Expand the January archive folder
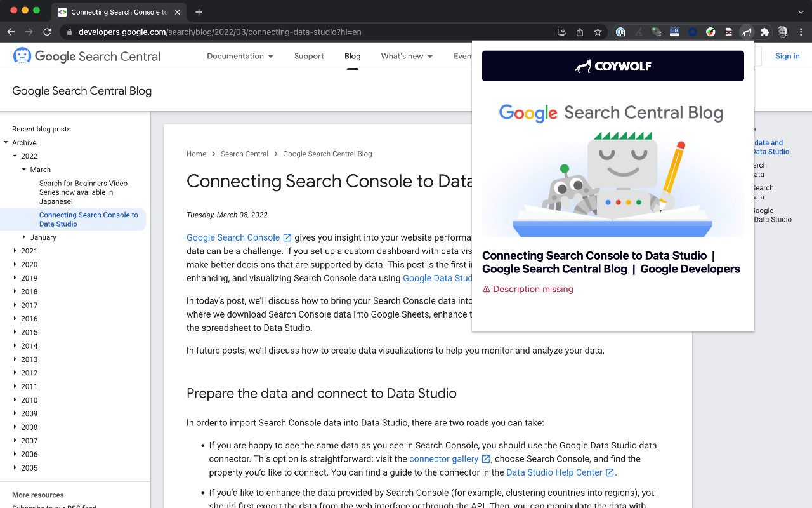This screenshot has height=508, width=812. (x=25, y=237)
